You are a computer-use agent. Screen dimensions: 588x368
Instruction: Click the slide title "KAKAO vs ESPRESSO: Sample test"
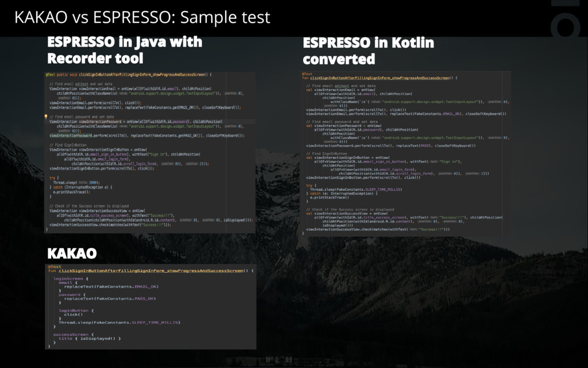[142, 17]
